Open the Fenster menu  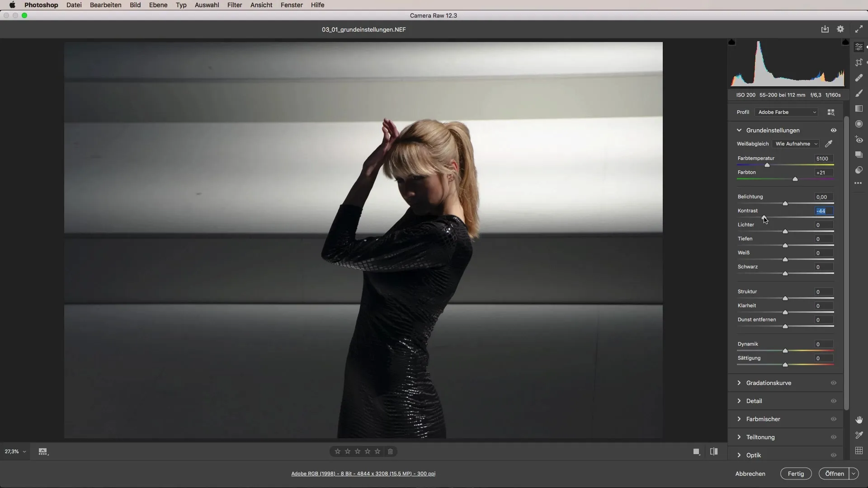[292, 5]
